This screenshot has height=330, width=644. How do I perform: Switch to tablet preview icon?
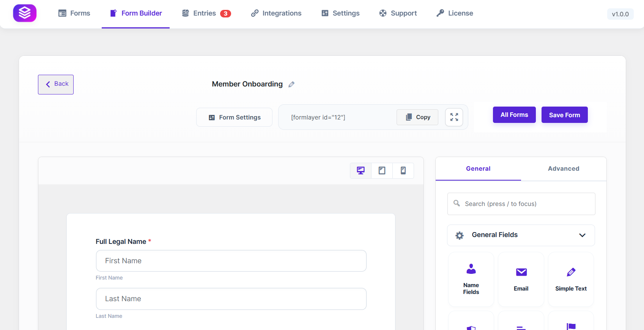click(382, 171)
